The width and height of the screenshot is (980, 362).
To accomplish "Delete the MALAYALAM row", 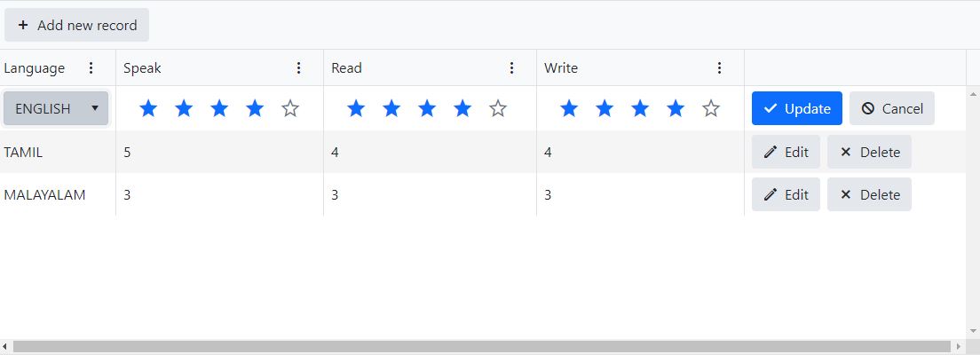I will point(869,194).
